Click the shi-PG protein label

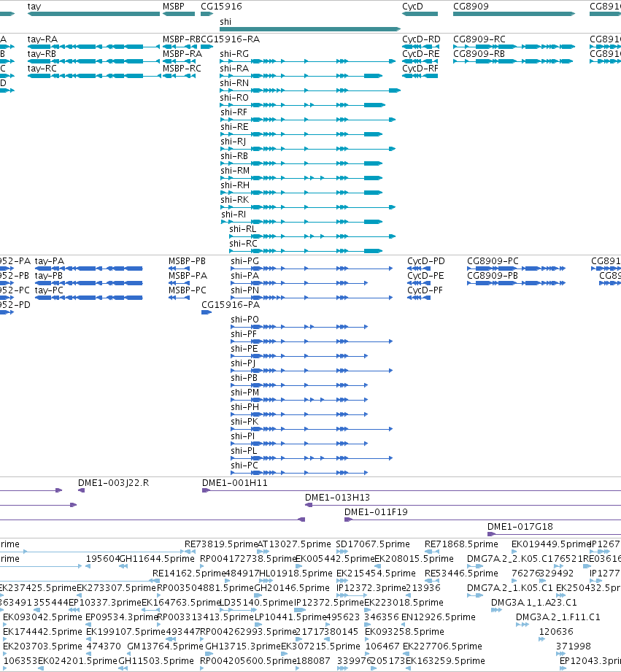click(245, 261)
